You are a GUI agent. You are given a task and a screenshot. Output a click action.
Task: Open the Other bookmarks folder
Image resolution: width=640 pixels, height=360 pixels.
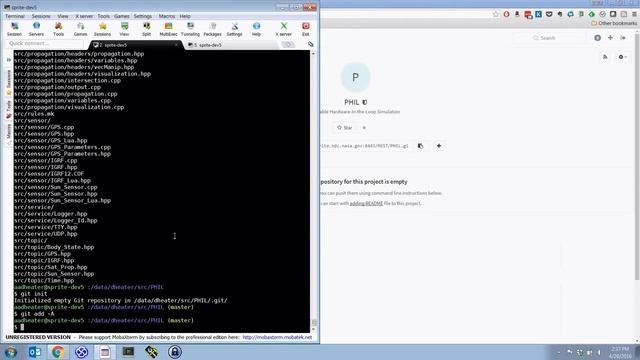pos(614,23)
